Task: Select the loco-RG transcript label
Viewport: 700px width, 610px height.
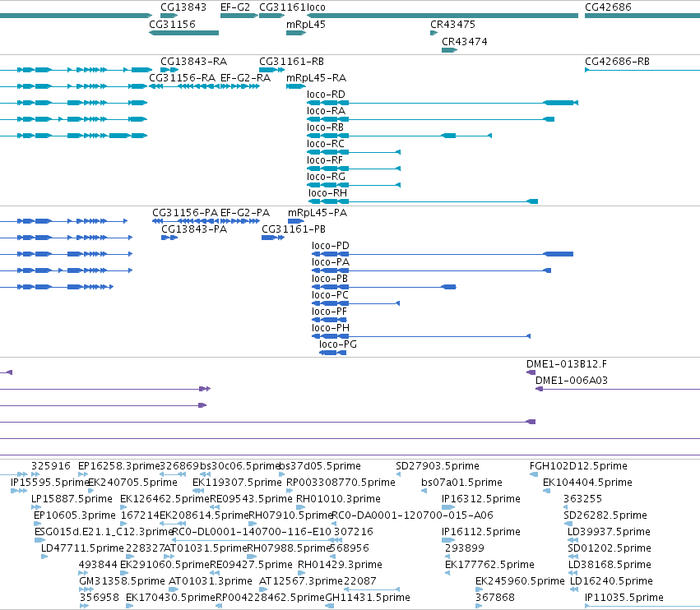Action: [x=326, y=176]
